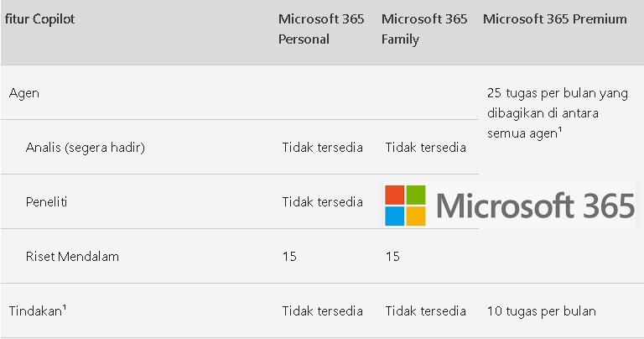Select the "fitur Copilot" column header
The image size is (644, 339).
point(40,18)
